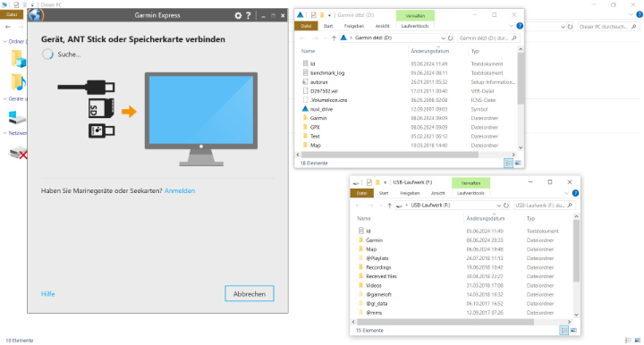Click horizontal scrollbar in Garmin dezl window

(389, 155)
